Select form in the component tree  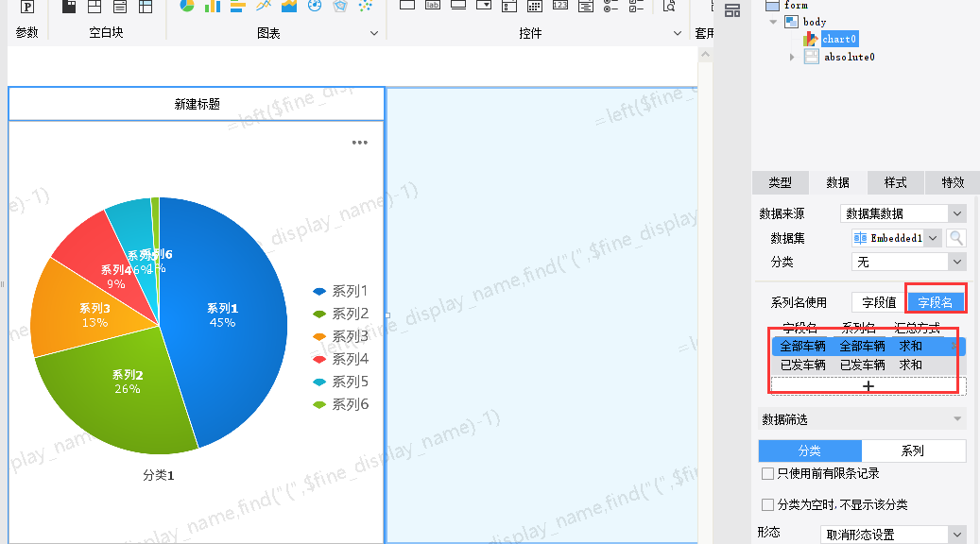(796, 5)
